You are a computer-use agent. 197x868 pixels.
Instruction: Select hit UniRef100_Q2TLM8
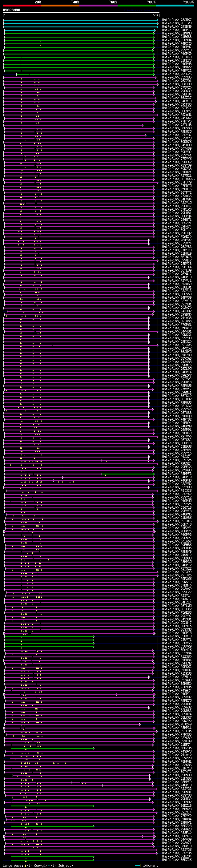pos(177,125)
